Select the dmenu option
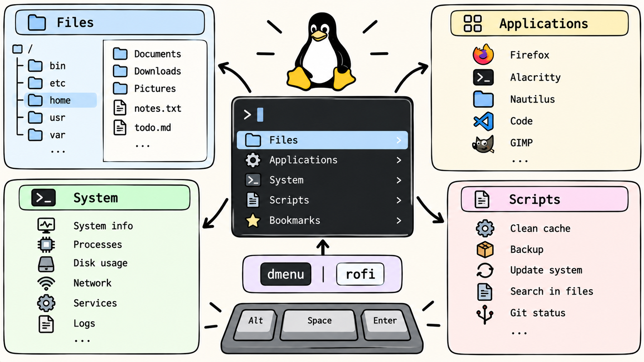This screenshot has width=644, height=362. click(x=286, y=274)
